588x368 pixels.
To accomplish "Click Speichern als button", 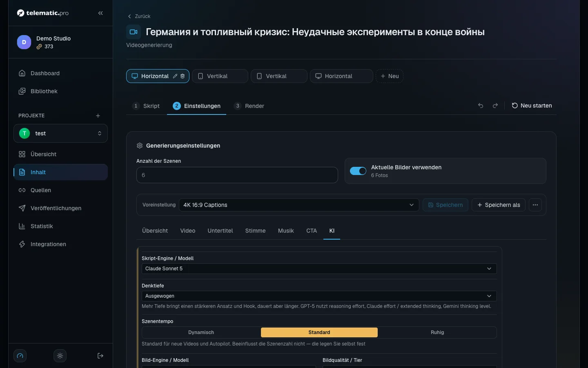I will [x=499, y=205].
